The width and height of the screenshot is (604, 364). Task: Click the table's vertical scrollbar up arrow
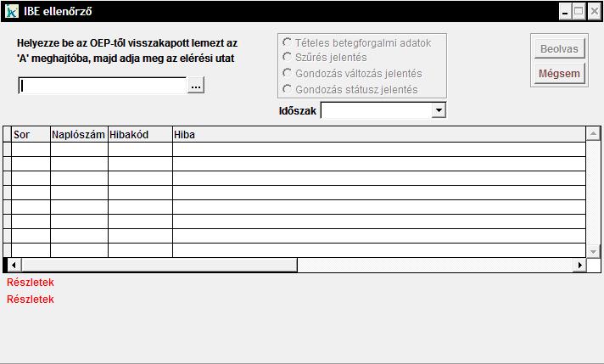[x=594, y=133]
